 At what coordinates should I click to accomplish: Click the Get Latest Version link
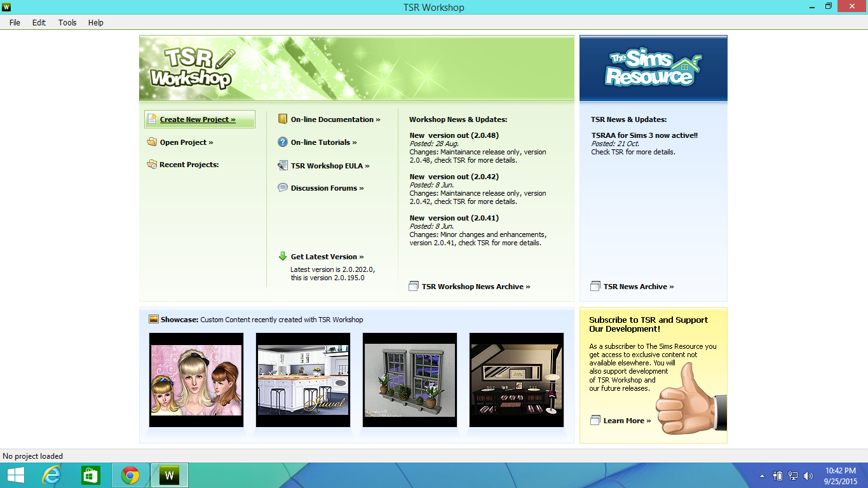click(327, 257)
